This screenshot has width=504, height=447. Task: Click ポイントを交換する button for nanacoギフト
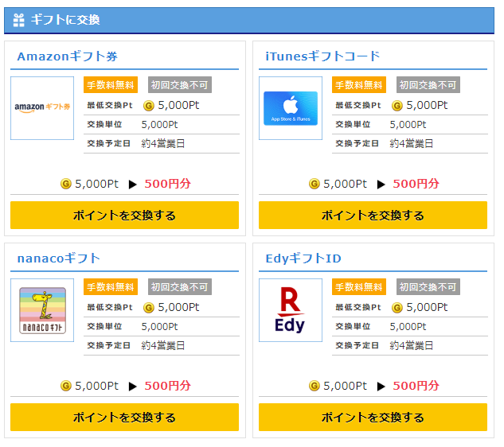click(124, 417)
